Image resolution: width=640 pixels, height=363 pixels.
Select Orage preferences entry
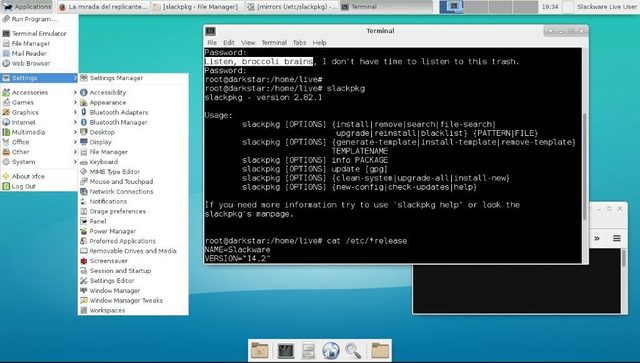tap(133, 212)
